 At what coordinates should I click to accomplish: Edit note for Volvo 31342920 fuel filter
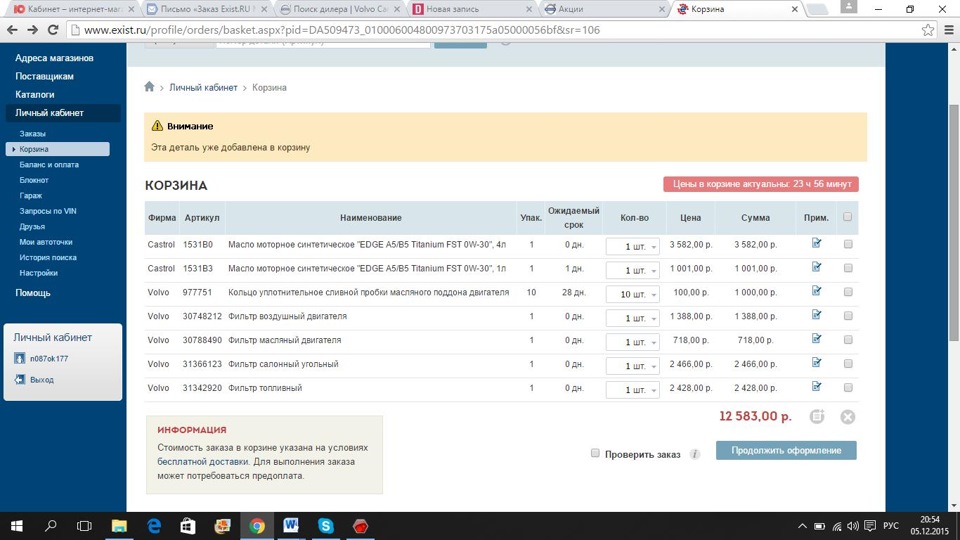click(816, 386)
